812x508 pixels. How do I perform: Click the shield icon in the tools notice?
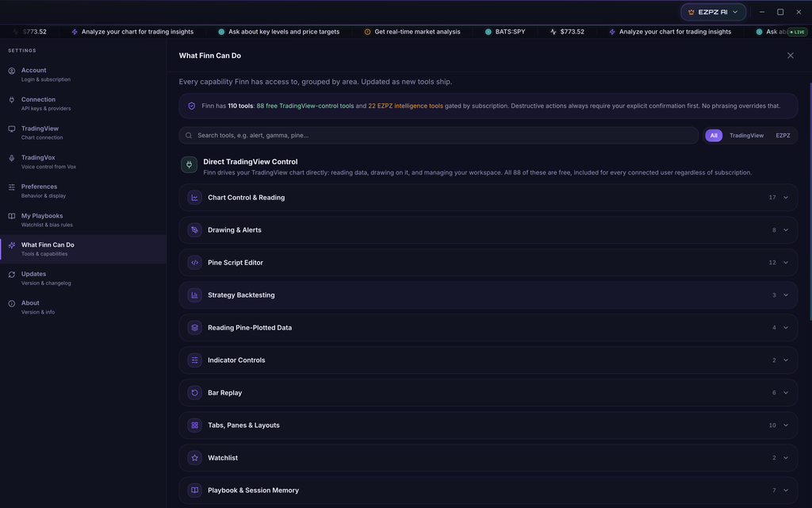point(192,106)
